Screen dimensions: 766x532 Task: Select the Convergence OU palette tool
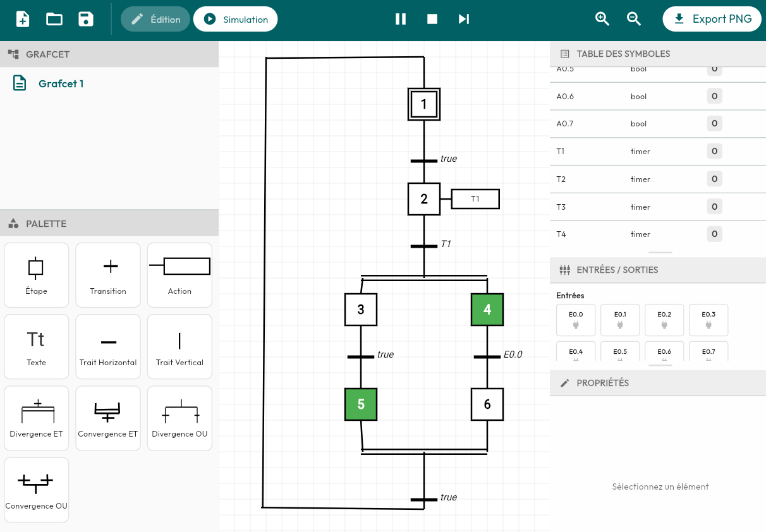coord(37,490)
